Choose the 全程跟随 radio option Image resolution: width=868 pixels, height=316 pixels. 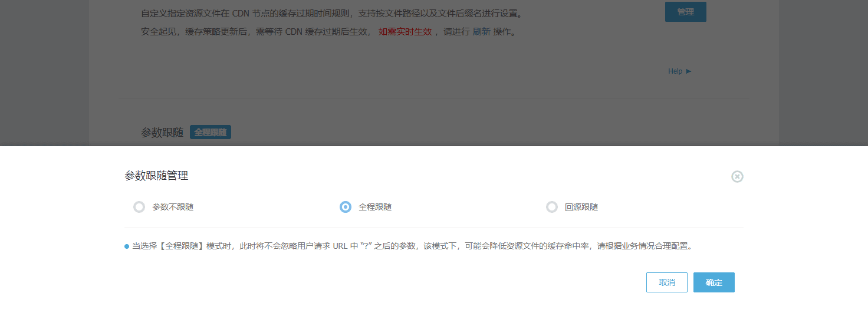[346, 207]
